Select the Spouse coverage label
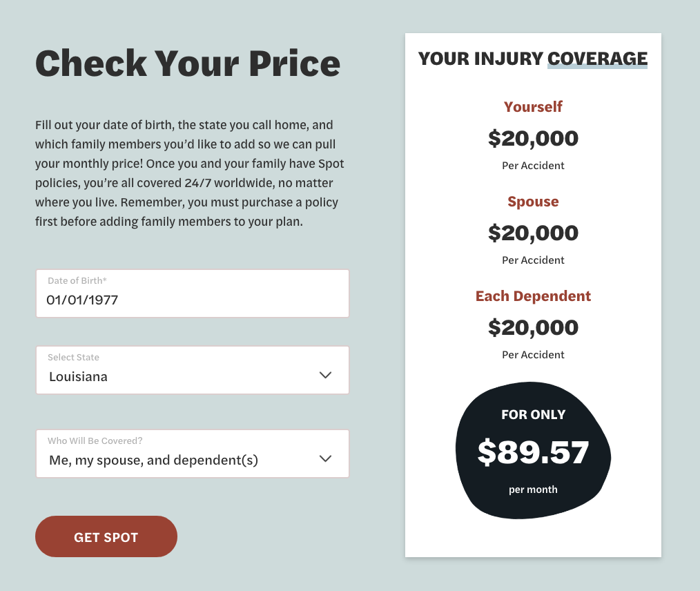 533,202
